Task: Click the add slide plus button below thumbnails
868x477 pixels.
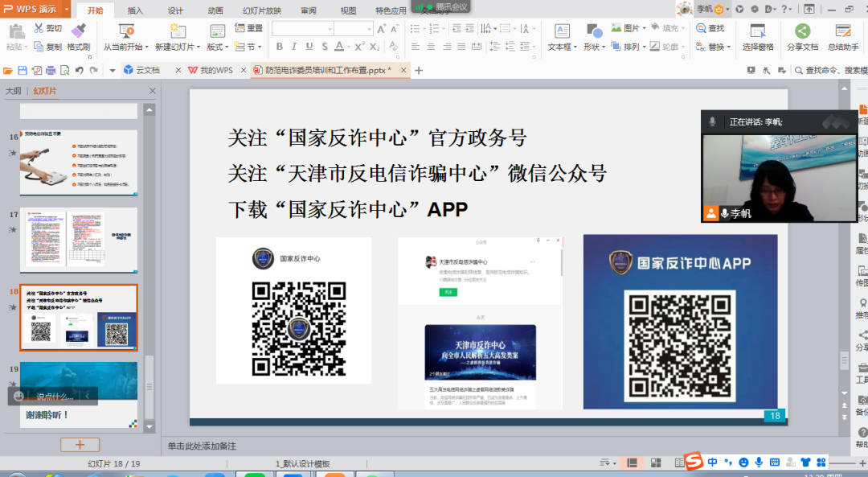Action: (x=80, y=445)
